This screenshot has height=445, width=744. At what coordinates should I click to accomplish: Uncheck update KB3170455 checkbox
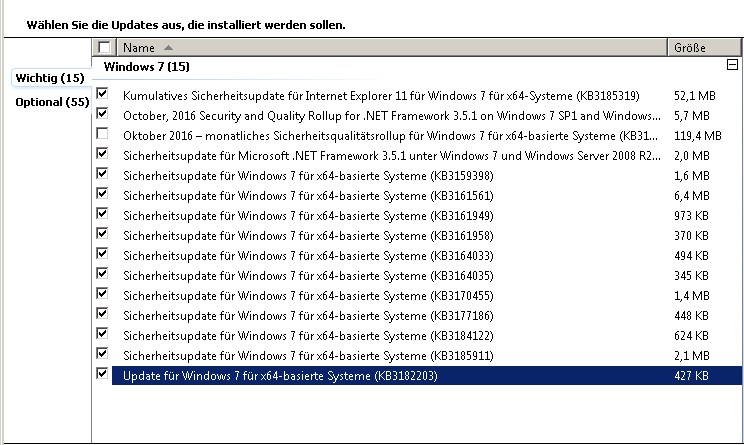pyautogui.click(x=103, y=294)
